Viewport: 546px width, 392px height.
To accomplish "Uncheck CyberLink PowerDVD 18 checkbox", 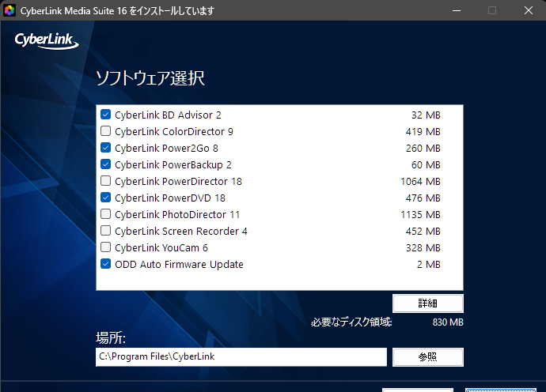I will (x=105, y=198).
